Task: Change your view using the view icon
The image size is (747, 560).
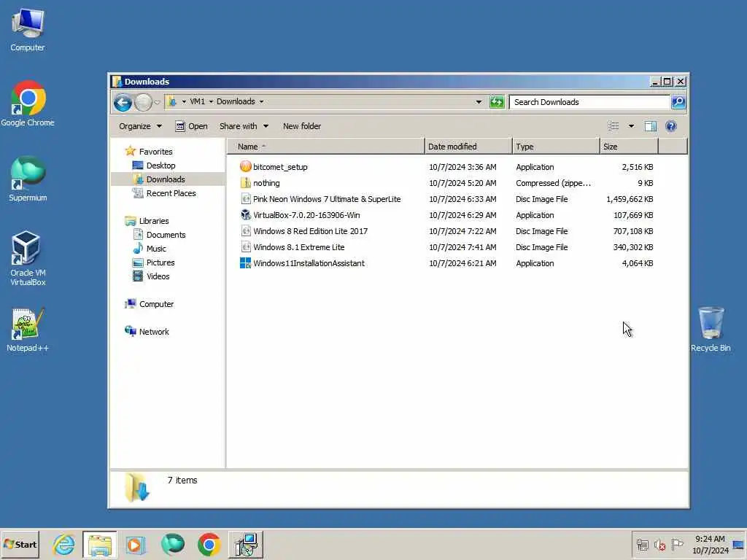Action: (x=613, y=126)
